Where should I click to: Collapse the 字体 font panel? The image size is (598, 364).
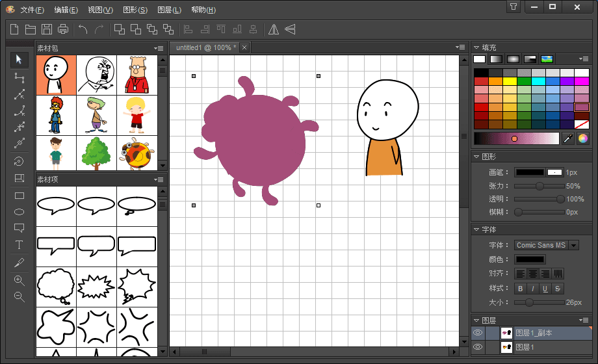(x=476, y=229)
